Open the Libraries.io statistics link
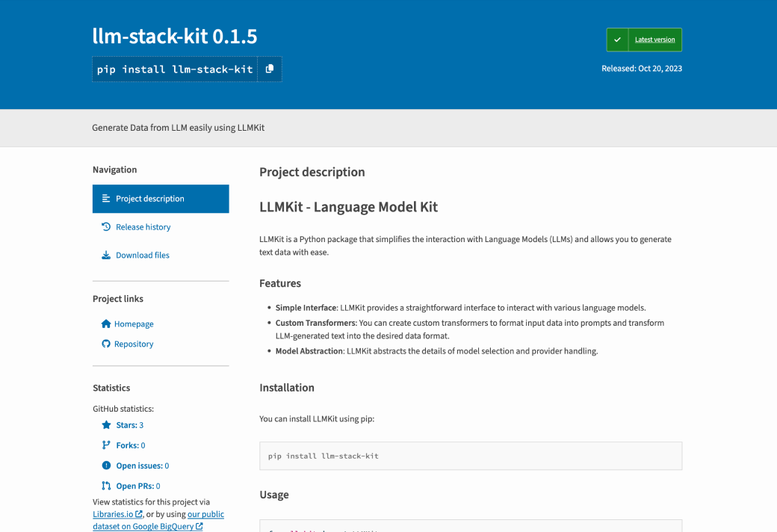Image resolution: width=777 pixels, height=532 pixels. coord(113,513)
